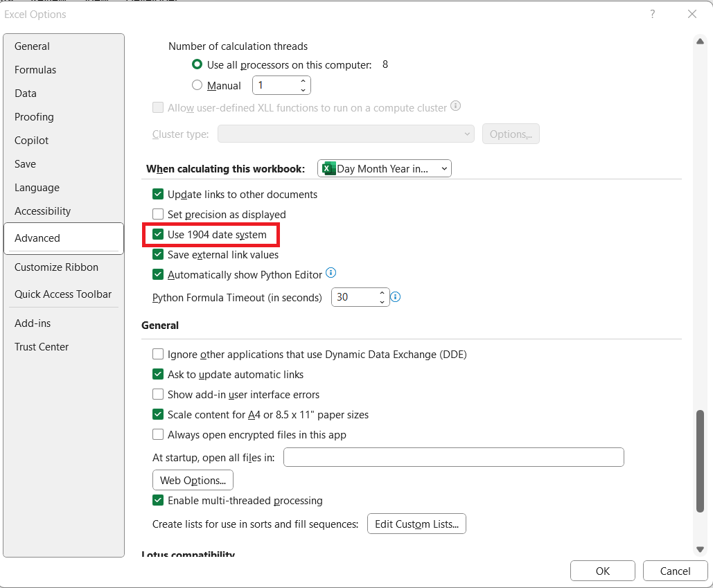Open Excel Options help question mark
Viewport: 713px width, 588px height.
(x=653, y=14)
